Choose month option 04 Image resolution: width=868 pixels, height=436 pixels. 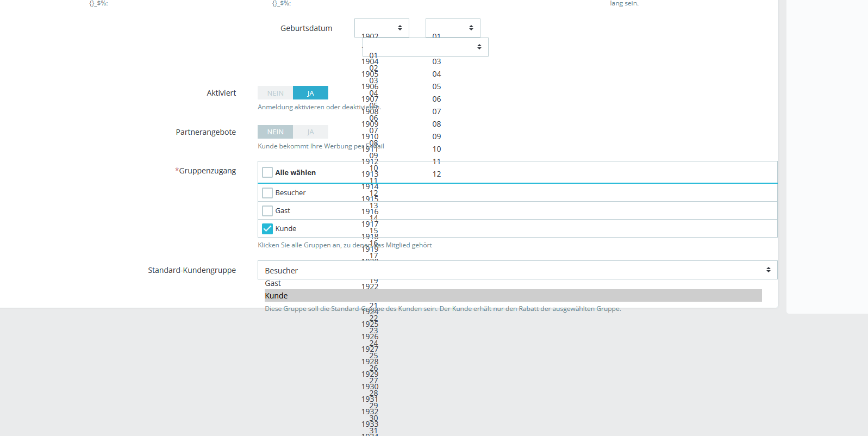[436, 74]
